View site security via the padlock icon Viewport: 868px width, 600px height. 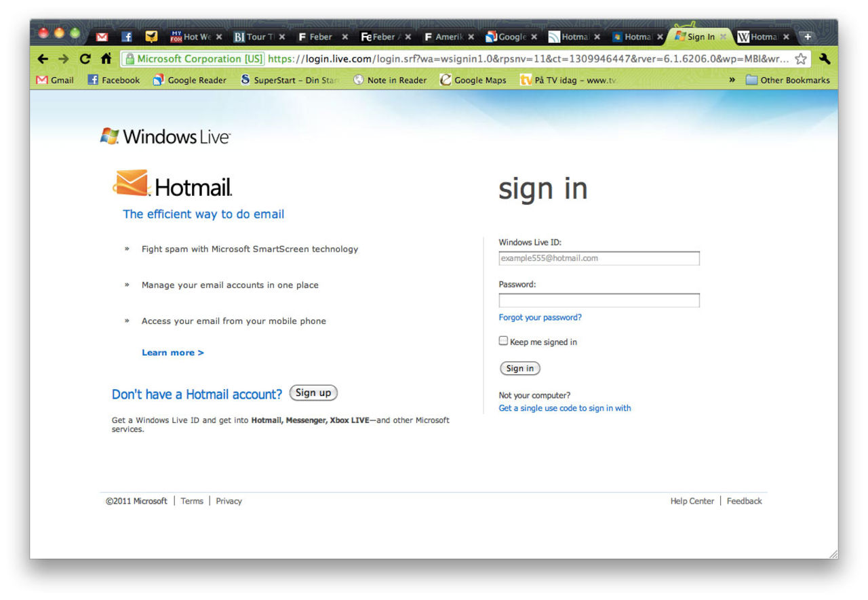[x=131, y=59]
